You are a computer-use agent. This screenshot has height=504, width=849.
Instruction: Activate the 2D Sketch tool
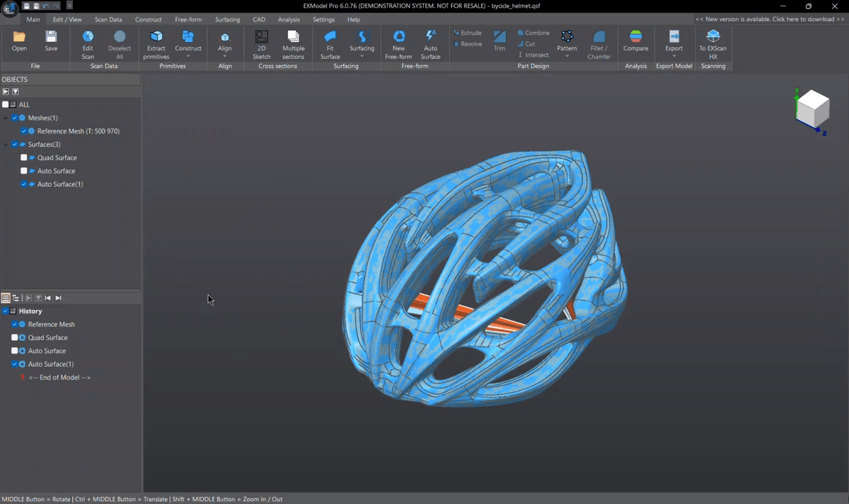(x=261, y=43)
